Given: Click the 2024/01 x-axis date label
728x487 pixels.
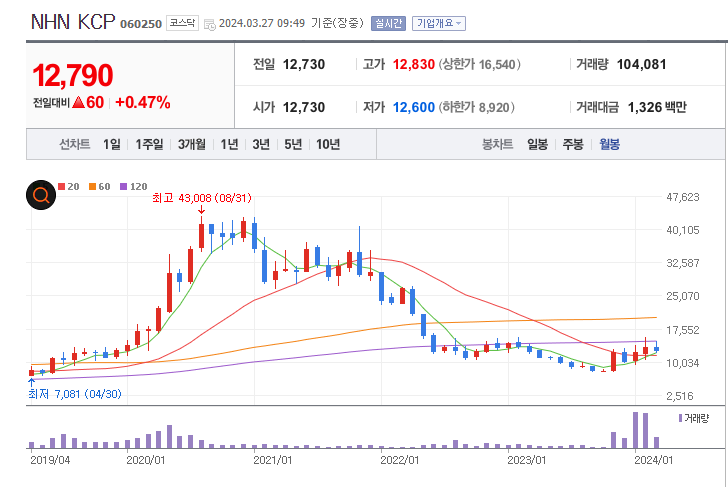Looking at the screenshot, I should (x=653, y=460).
